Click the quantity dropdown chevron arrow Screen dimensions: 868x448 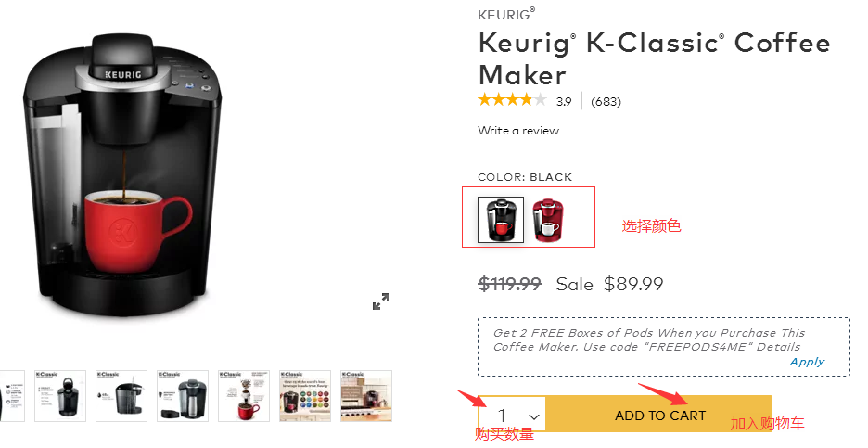tap(533, 416)
